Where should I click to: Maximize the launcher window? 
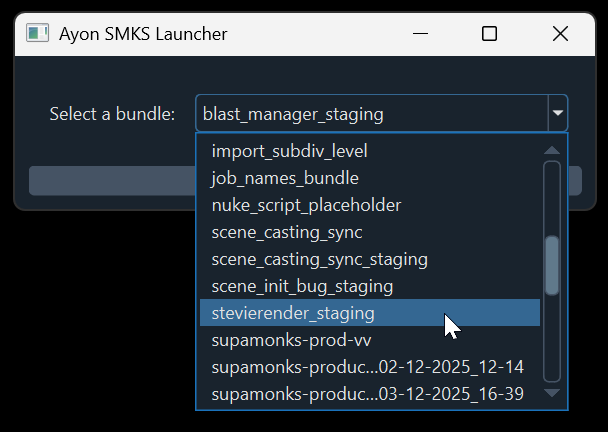tap(489, 34)
